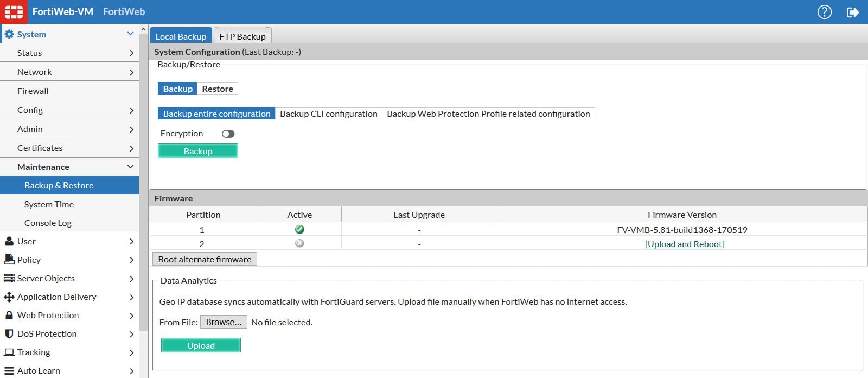
Task: Click the DoS Protection shield icon
Action: (9, 333)
